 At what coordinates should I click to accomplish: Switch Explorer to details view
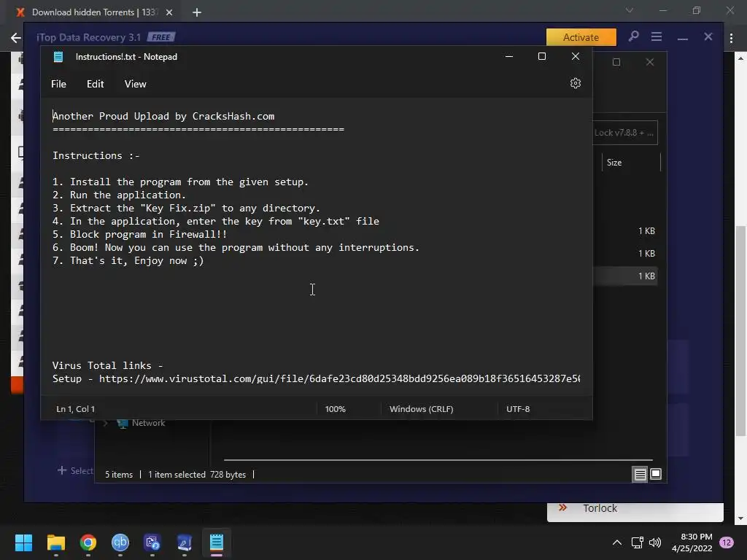click(x=640, y=474)
